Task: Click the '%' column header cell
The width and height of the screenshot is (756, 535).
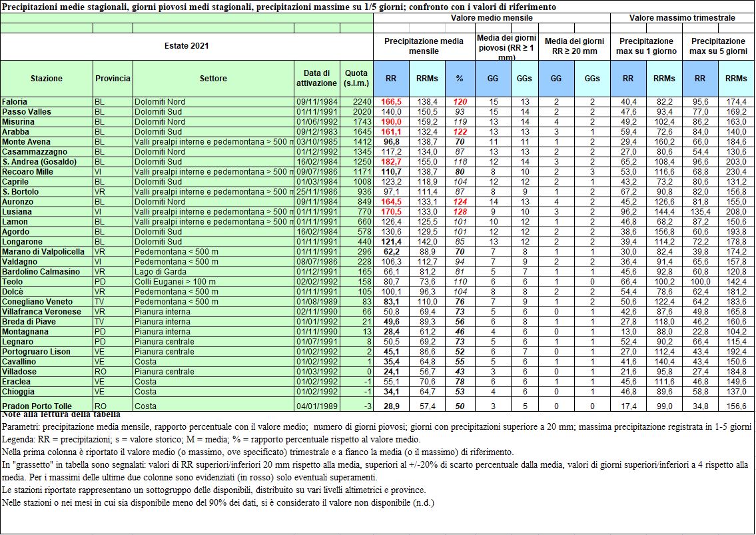Action: 459,78
